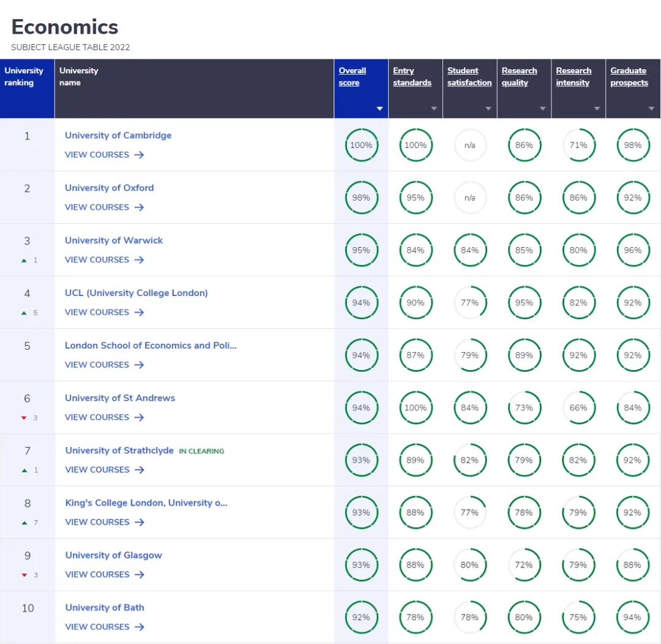Open University of St Andrews link
The image size is (661, 644).
(x=120, y=398)
